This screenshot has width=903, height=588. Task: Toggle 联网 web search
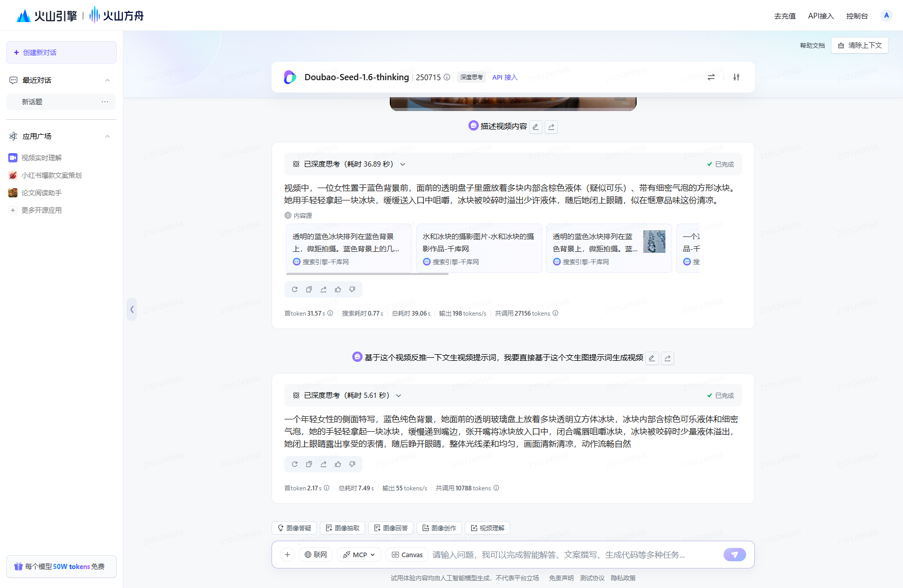(x=316, y=555)
